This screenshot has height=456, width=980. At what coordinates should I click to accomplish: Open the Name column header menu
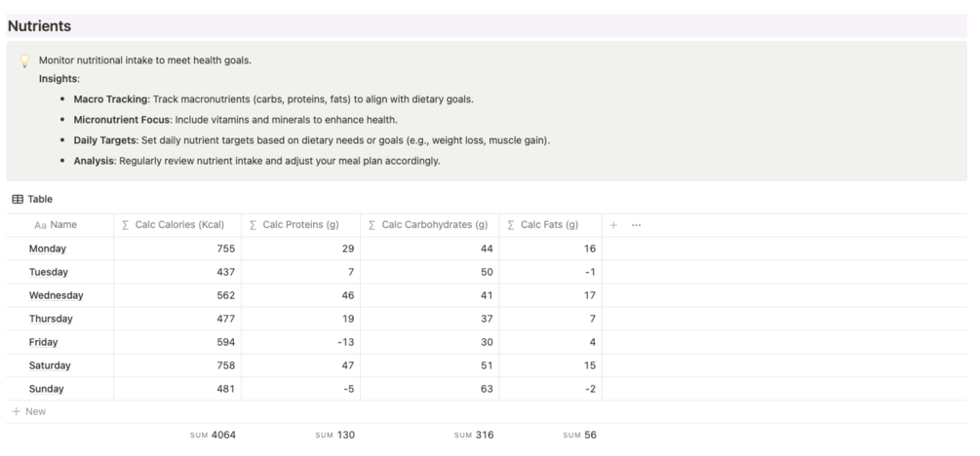point(63,225)
